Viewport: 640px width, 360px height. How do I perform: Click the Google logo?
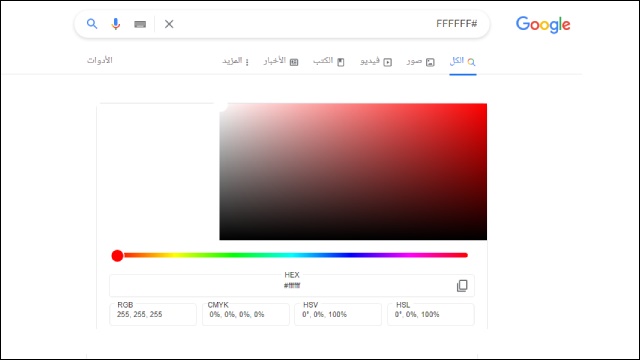[x=543, y=25]
